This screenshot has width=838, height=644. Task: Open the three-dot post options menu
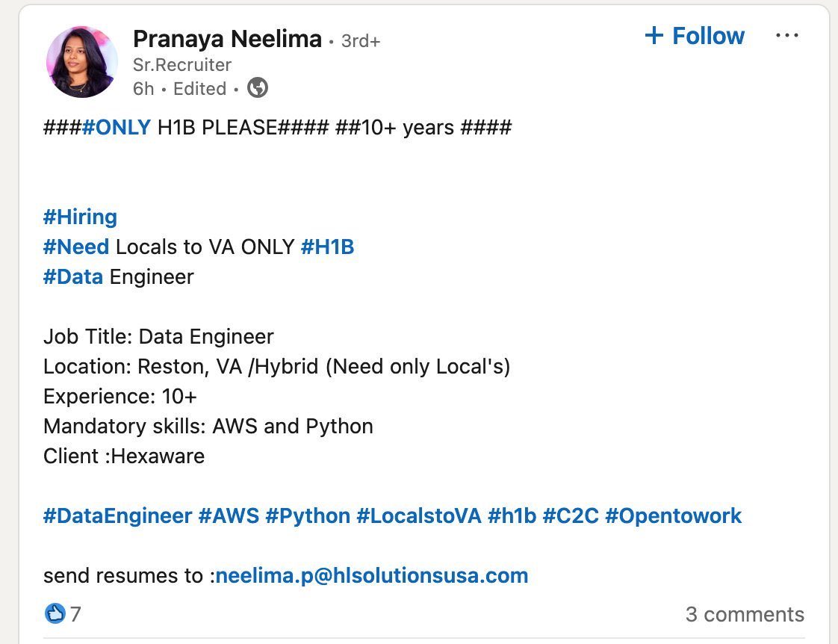click(786, 35)
